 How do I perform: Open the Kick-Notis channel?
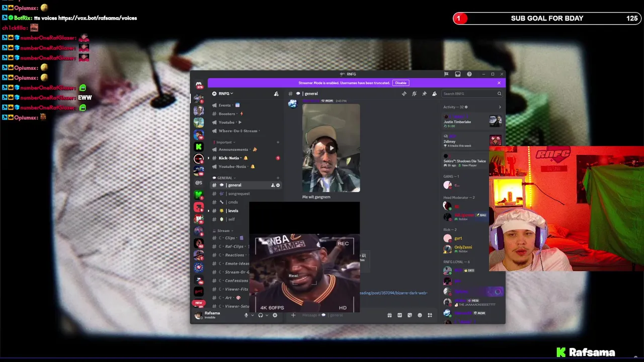[x=246, y=158]
